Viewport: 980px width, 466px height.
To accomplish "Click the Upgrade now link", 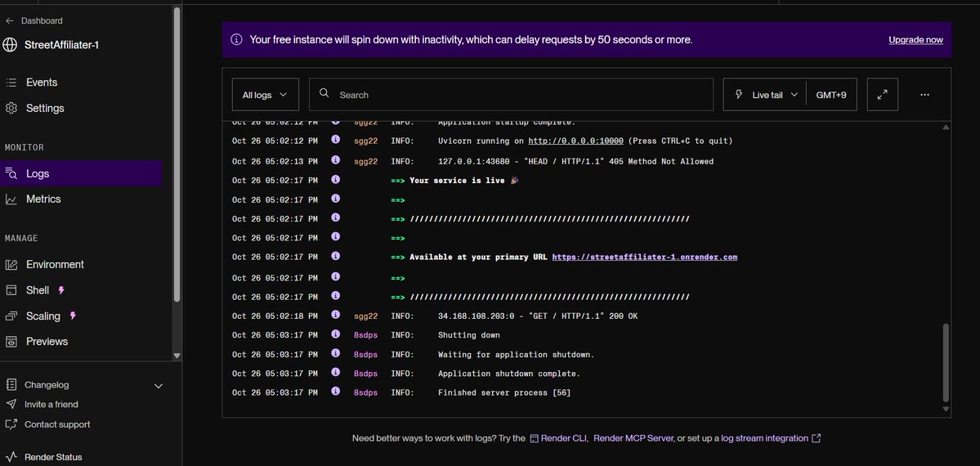I will [x=915, y=40].
